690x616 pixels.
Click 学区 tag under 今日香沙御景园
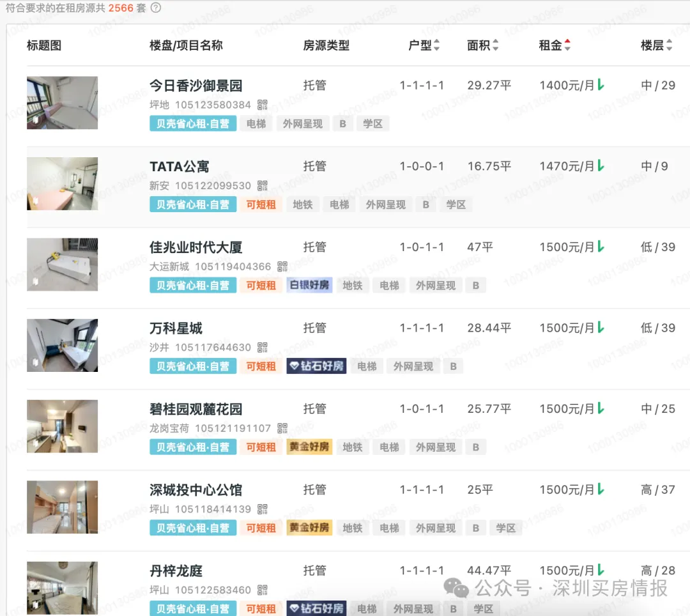tap(372, 123)
